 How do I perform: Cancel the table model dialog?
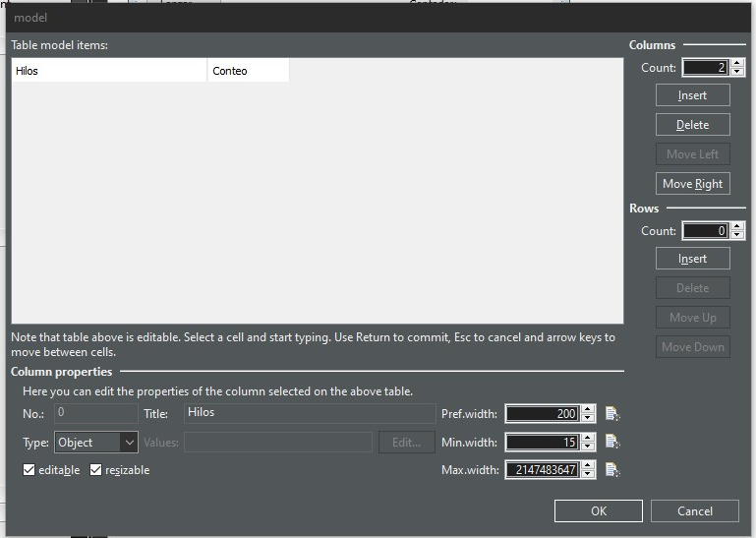coord(694,510)
